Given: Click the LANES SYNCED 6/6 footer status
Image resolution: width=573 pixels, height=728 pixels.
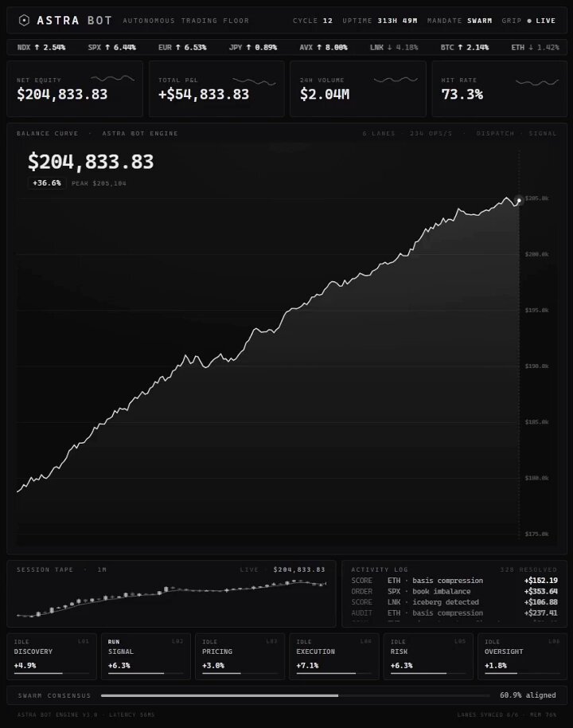Looking at the screenshot, I should point(488,715).
